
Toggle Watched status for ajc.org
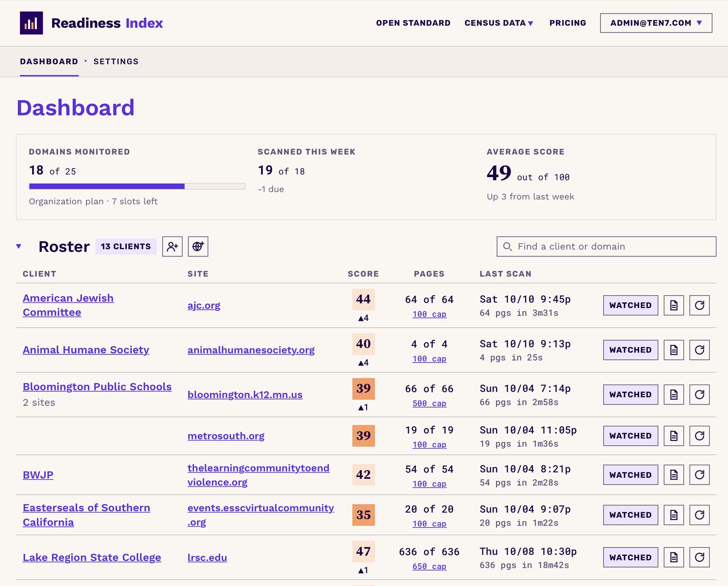point(630,305)
